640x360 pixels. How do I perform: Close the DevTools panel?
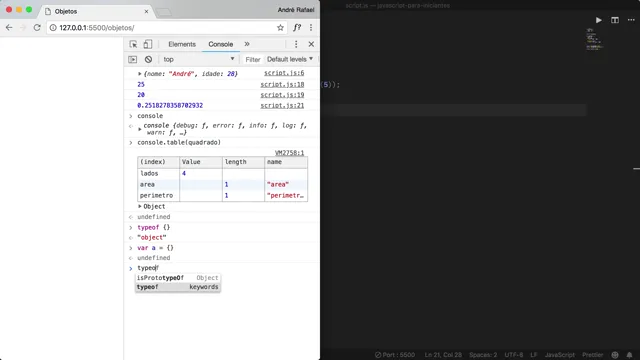tap(311, 44)
